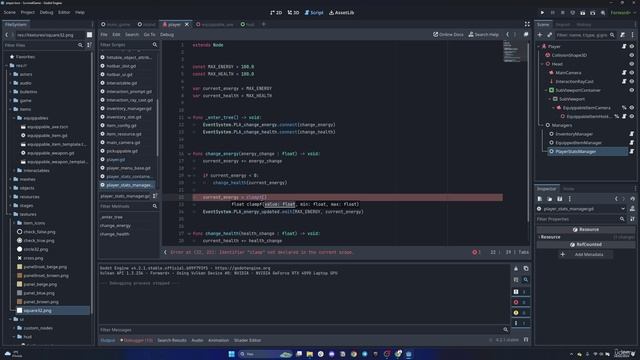Instantiate a child scene link icon
This screenshot has height=360, width=640.
click(x=549, y=35)
